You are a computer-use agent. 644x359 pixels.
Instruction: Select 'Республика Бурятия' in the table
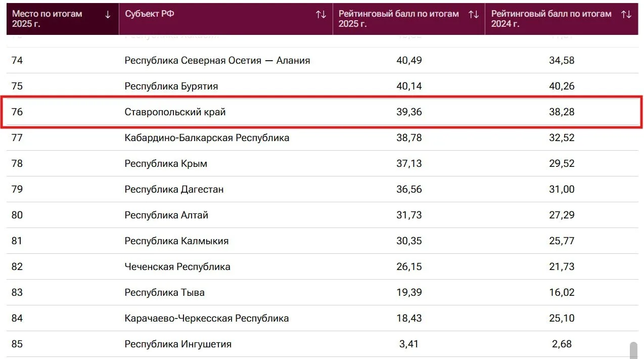(x=171, y=86)
